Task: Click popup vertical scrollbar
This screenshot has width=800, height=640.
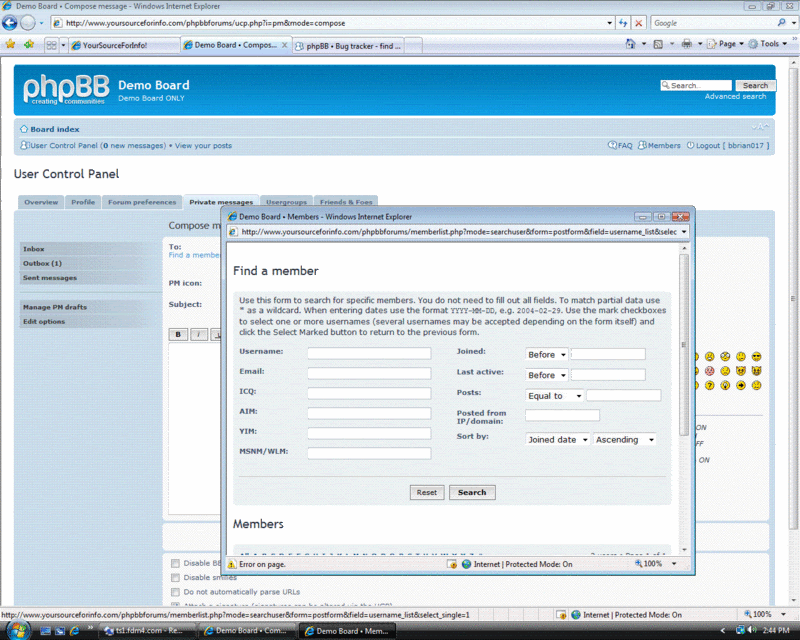Action: click(684, 344)
